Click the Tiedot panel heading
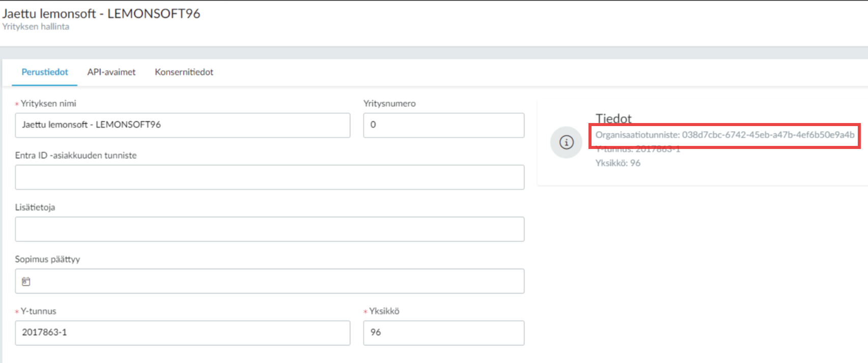 (x=613, y=118)
